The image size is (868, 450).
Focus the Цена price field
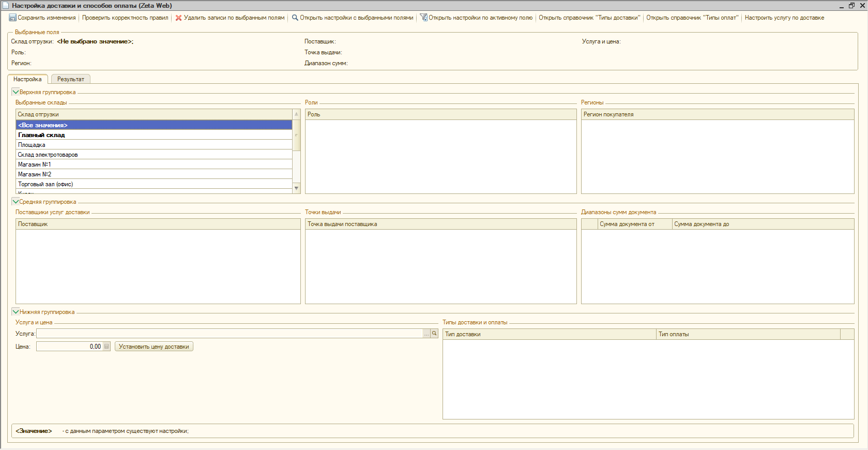69,347
